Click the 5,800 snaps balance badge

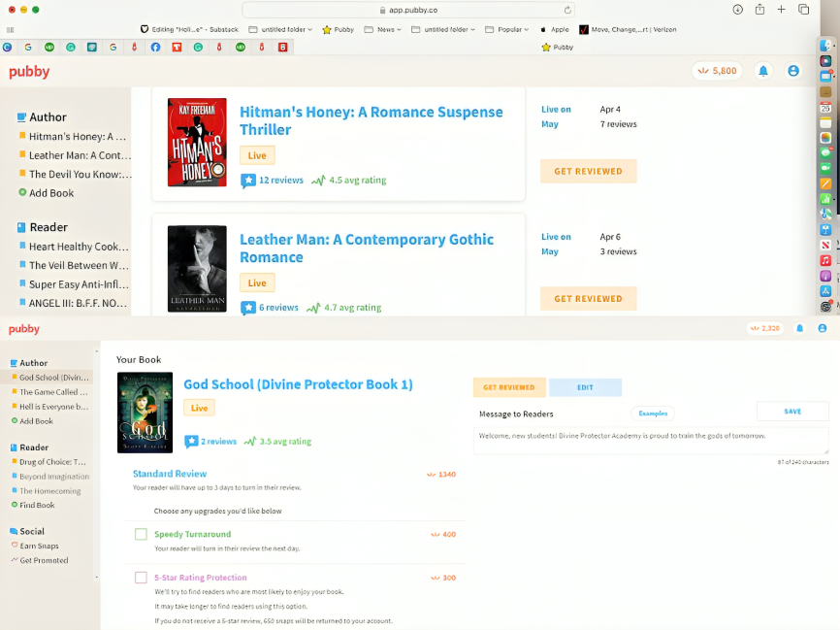coord(716,71)
